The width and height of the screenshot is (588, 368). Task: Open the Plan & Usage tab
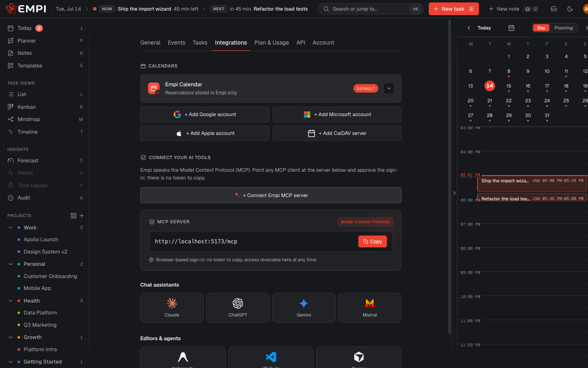coord(272,43)
